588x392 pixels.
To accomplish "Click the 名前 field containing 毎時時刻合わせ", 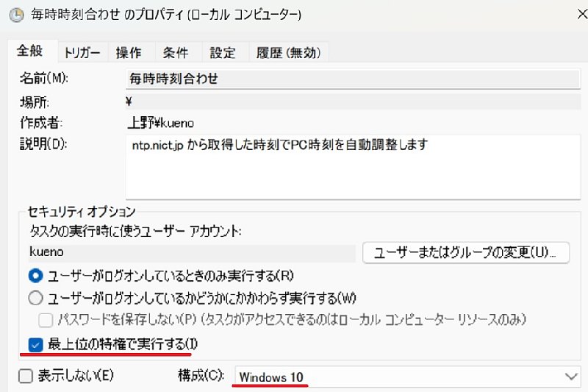I will (x=354, y=79).
